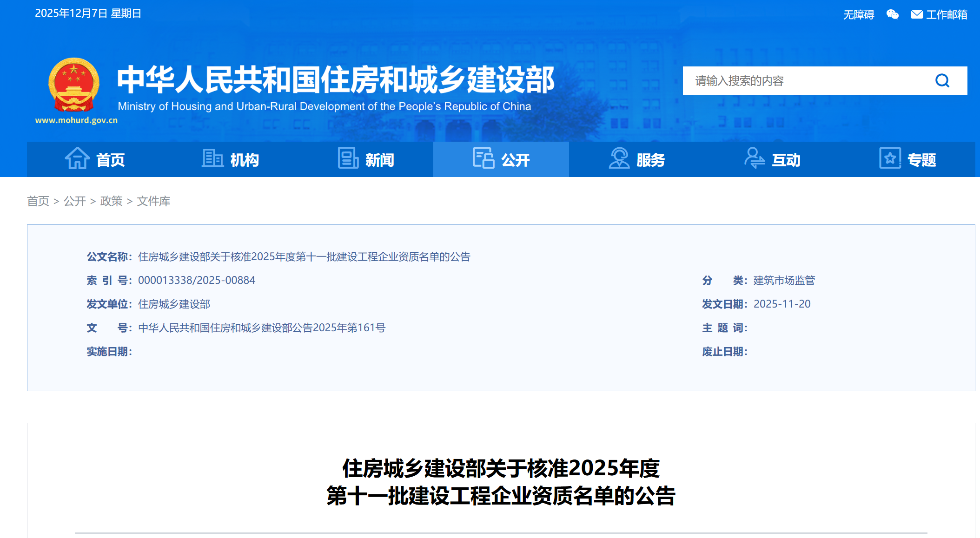Click the home icon on 首页 nav item

(x=77, y=159)
